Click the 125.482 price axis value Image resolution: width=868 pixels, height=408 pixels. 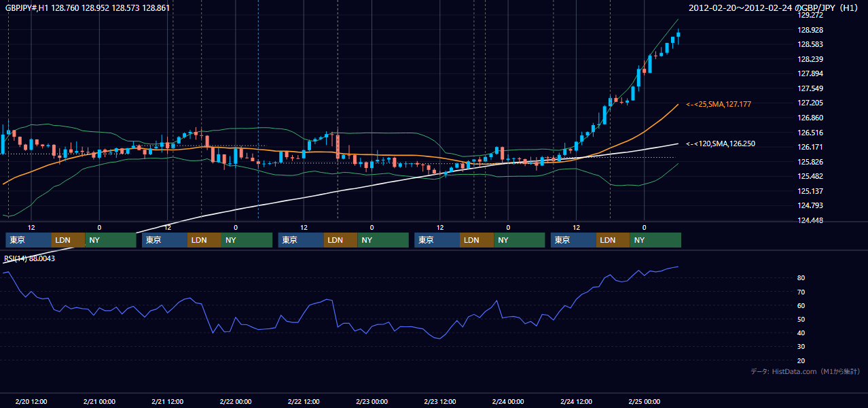(811, 176)
